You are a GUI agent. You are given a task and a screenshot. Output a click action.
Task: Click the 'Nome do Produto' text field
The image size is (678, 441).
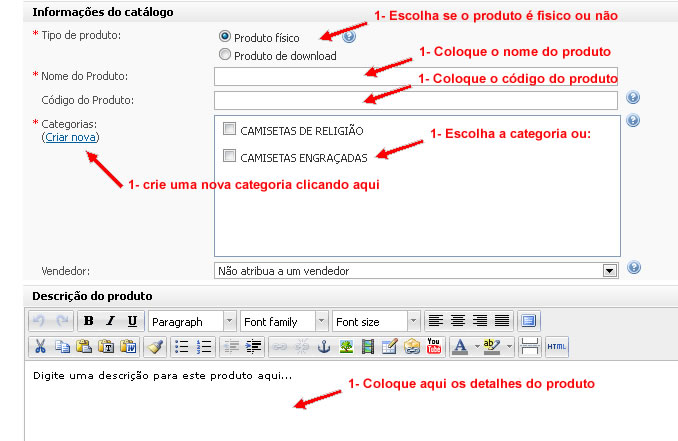tap(415, 76)
